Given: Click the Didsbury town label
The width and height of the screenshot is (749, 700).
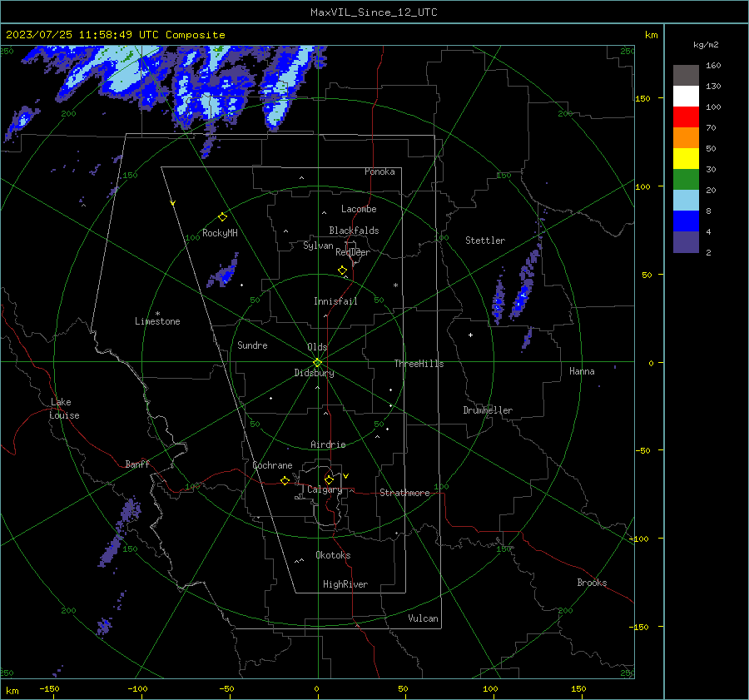Looking at the screenshot, I should coord(314,373).
